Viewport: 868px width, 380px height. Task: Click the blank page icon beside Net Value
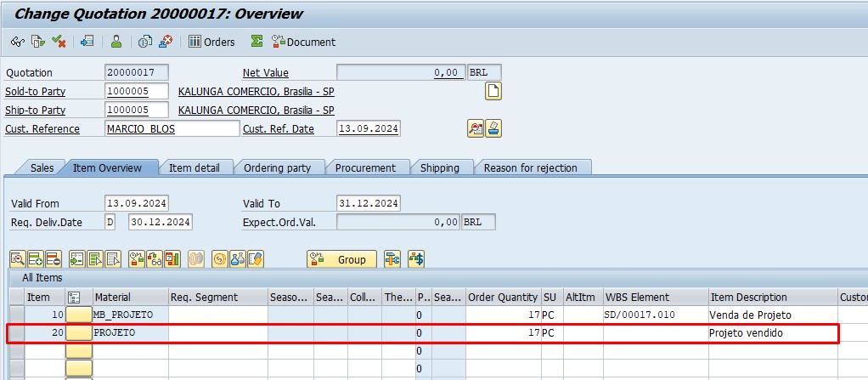493,92
